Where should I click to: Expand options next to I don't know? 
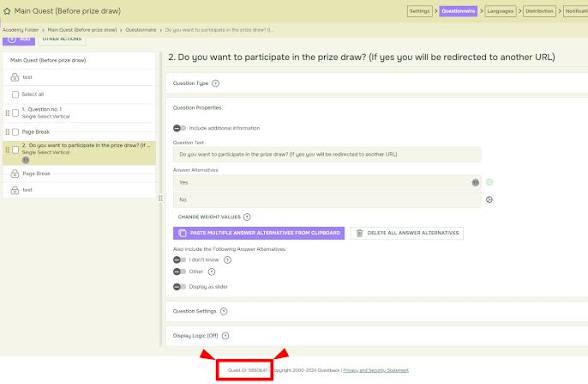228,260
